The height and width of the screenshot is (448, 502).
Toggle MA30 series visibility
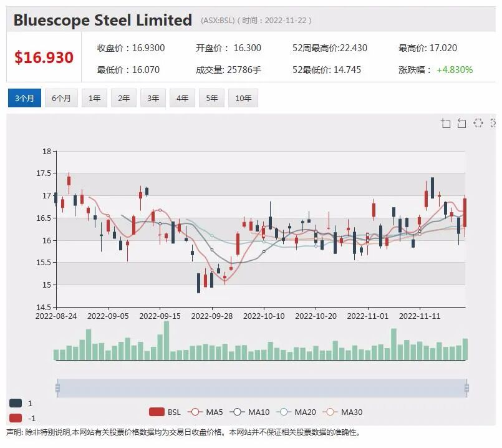(342, 412)
